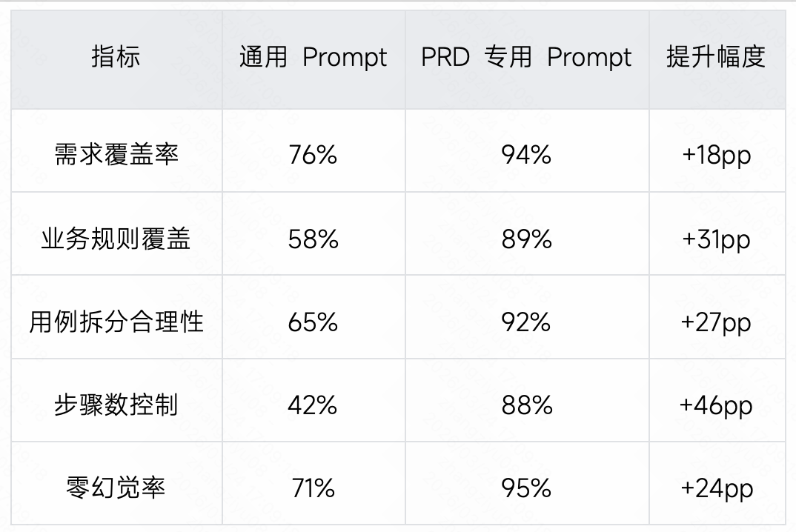Select the 92% cell

pyautogui.click(x=526, y=322)
